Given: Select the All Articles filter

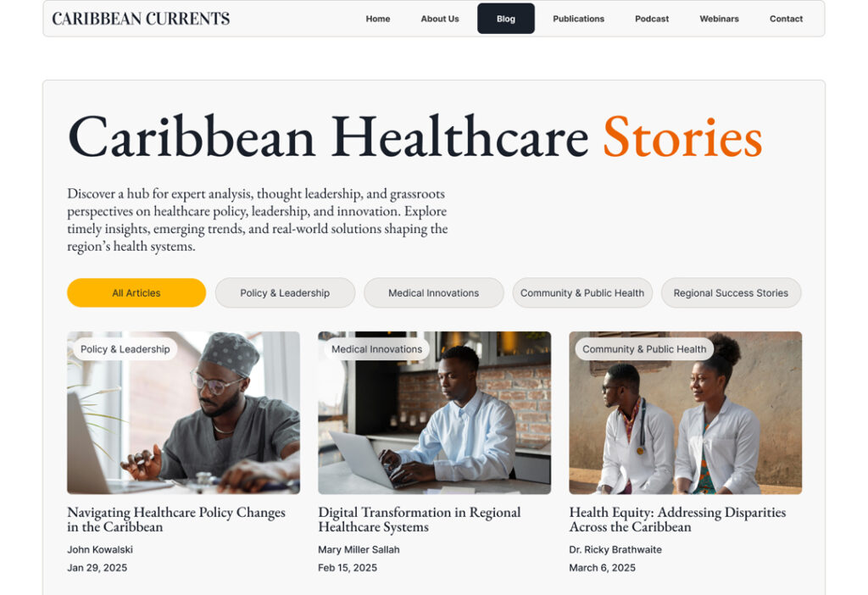Looking at the screenshot, I should point(136,292).
